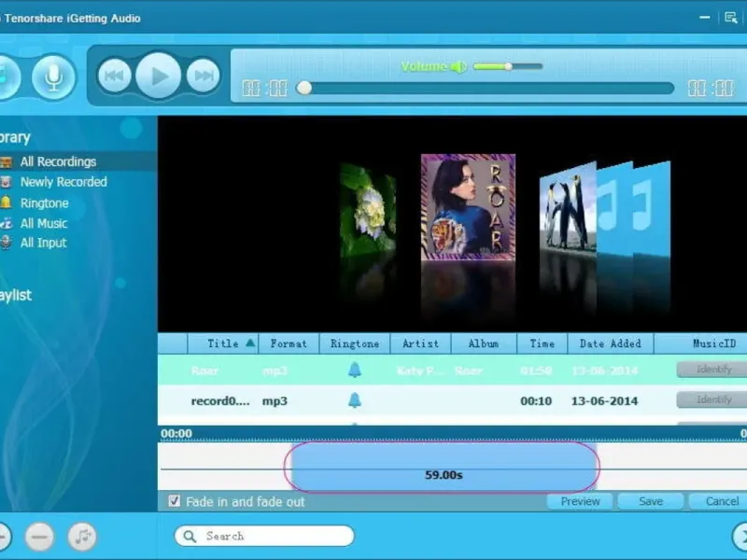The height and width of the screenshot is (560, 747).
Task: Minimize the iGetting Audio window
Action: [x=705, y=18]
